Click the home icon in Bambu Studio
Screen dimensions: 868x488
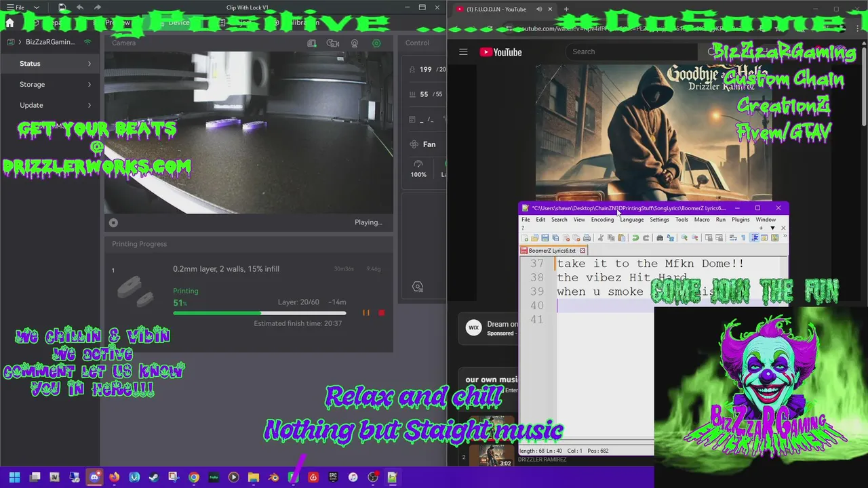pos(9,22)
